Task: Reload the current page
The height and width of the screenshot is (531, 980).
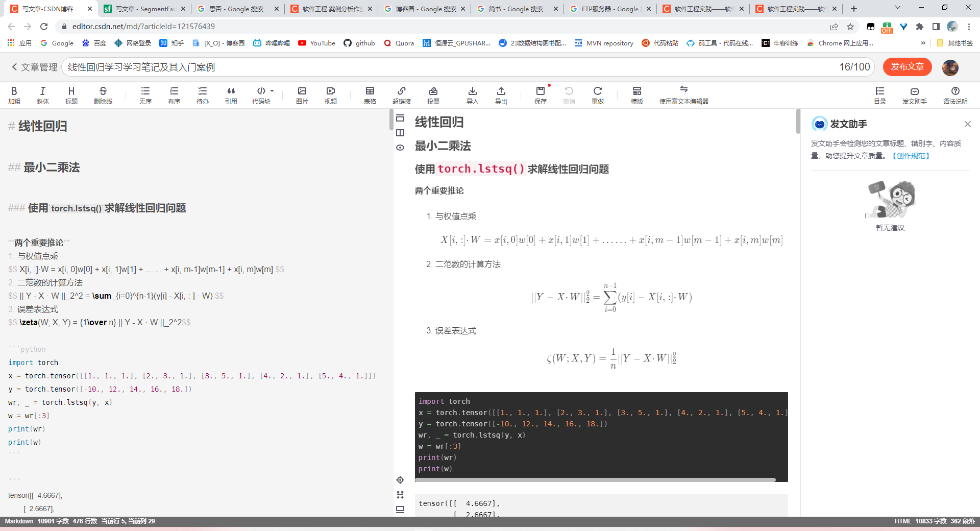Action: [x=44, y=27]
